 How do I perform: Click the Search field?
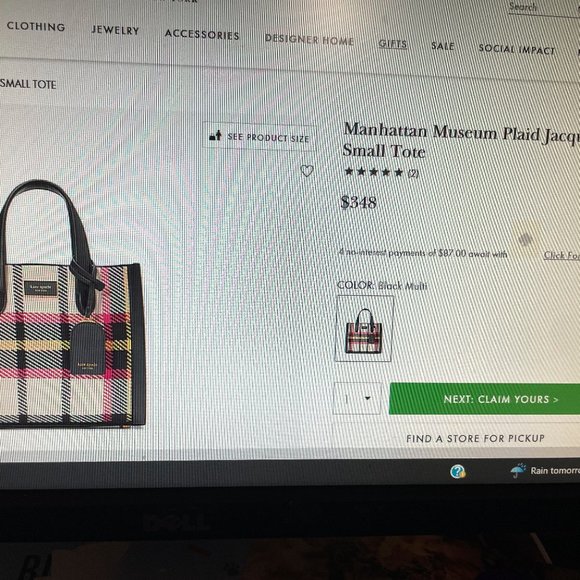click(544, 8)
